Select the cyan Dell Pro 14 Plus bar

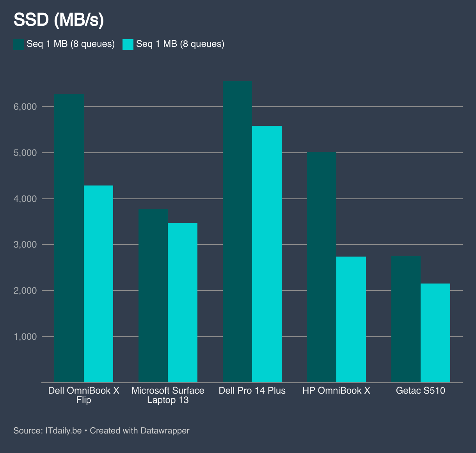(267, 254)
